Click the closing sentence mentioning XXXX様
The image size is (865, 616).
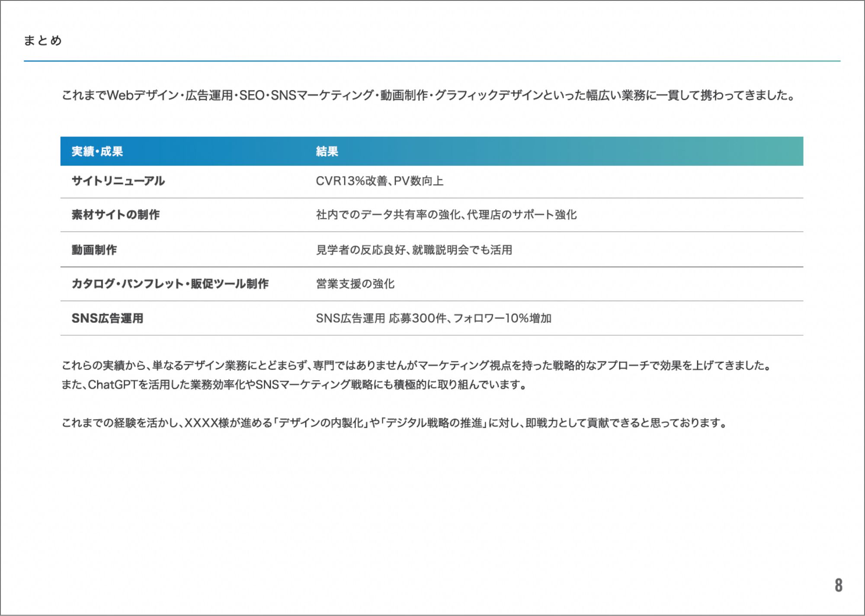[x=394, y=423]
